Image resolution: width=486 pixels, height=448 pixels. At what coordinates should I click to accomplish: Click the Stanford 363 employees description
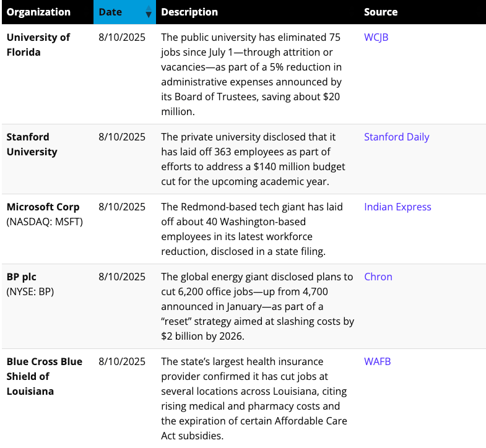pyautogui.click(x=253, y=159)
